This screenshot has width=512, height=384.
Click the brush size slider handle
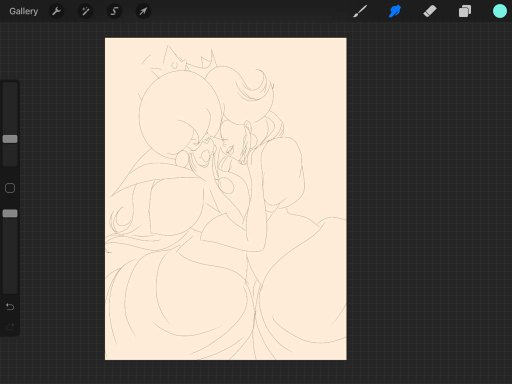(10, 139)
